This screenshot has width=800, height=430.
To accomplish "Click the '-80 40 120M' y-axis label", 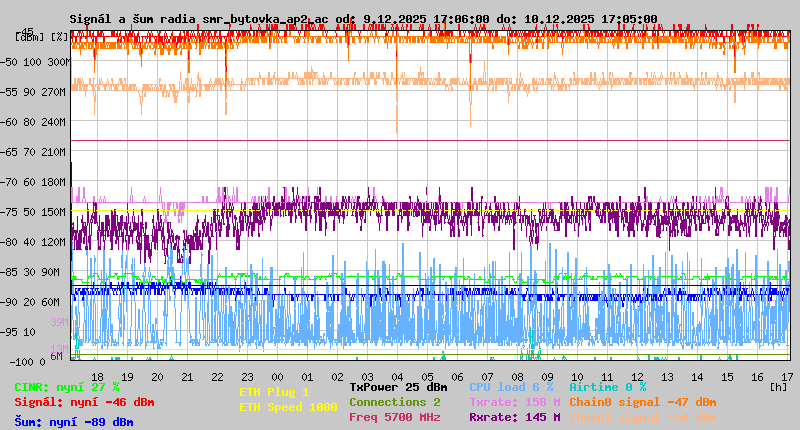I will pyautogui.click(x=33, y=242).
